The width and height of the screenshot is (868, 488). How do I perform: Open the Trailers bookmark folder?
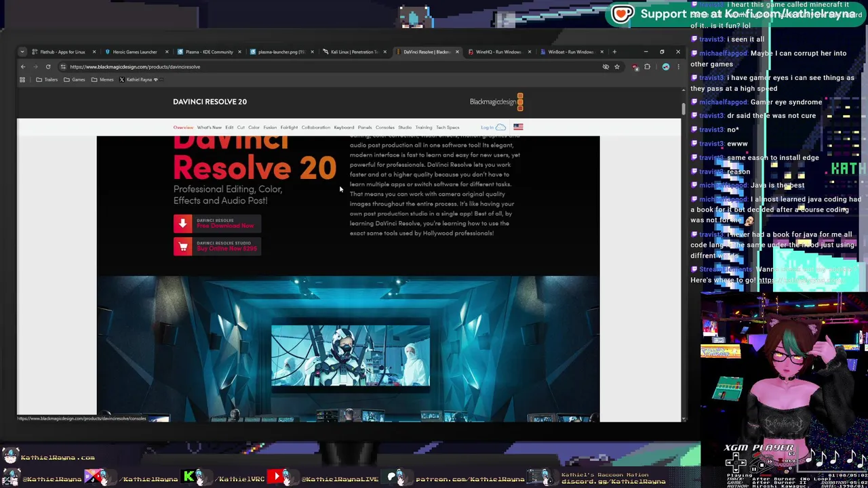[x=47, y=79]
